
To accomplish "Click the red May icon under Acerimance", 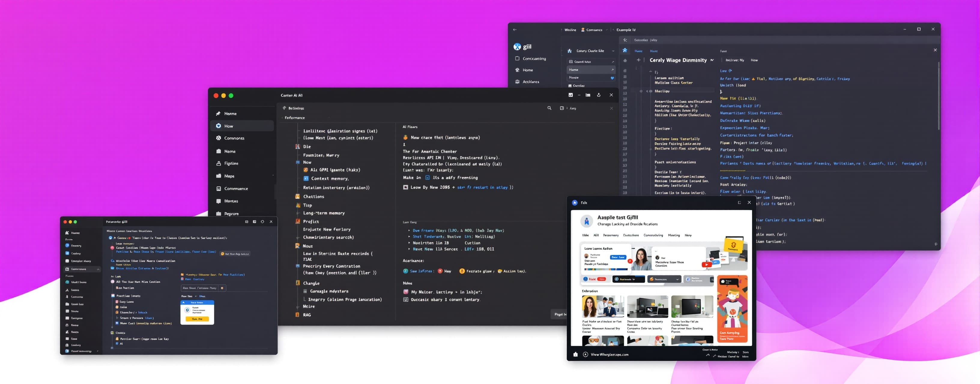I will point(440,271).
